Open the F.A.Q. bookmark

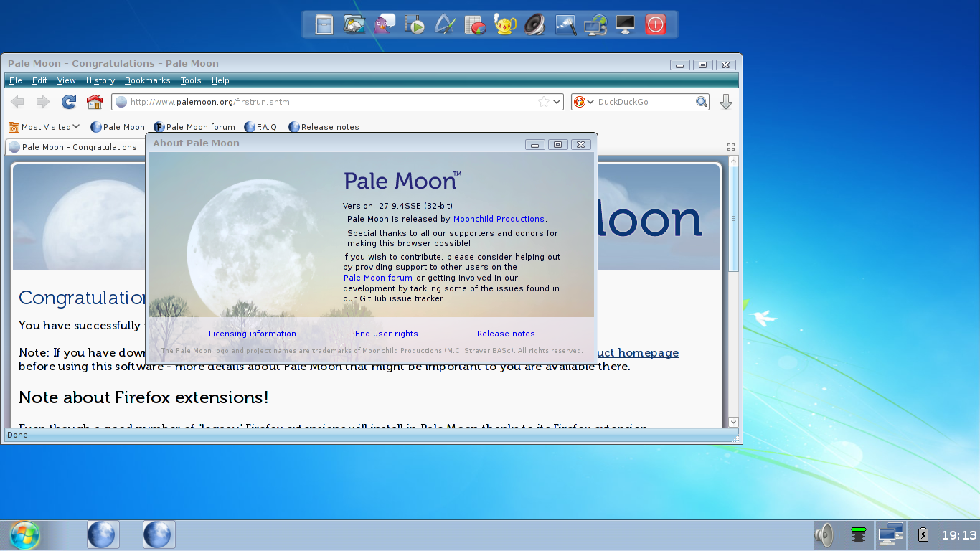point(262,127)
